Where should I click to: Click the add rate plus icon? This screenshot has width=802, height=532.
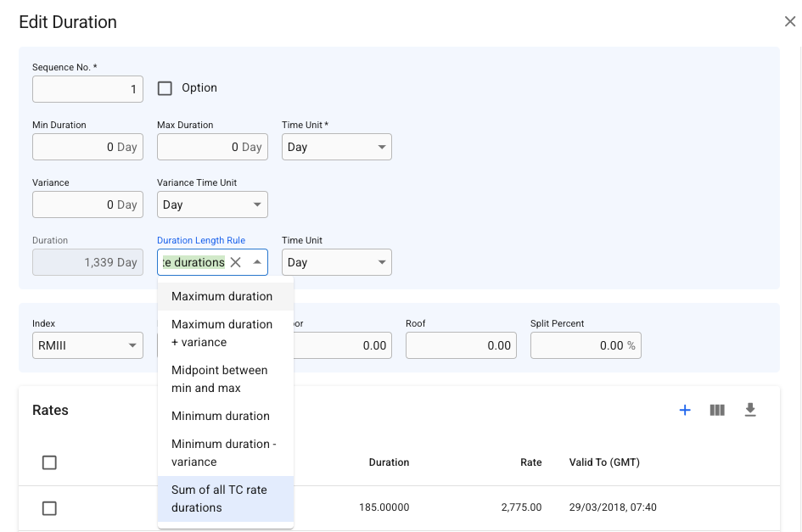click(685, 411)
